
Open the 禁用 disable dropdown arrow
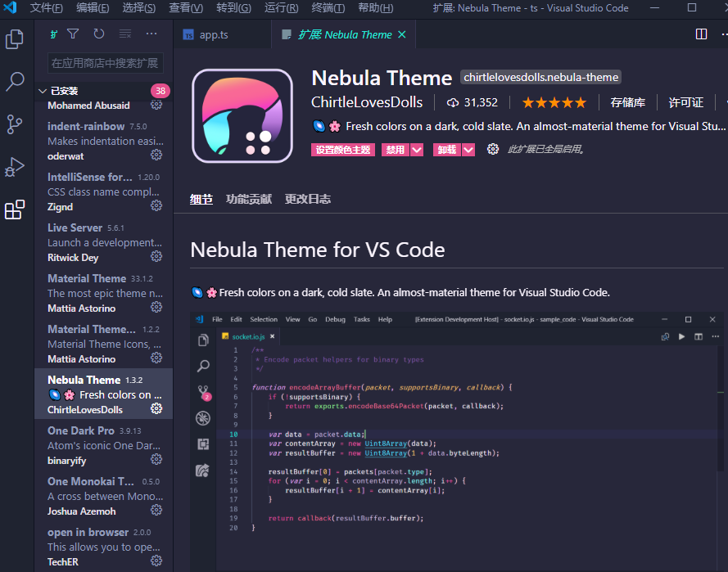(417, 150)
